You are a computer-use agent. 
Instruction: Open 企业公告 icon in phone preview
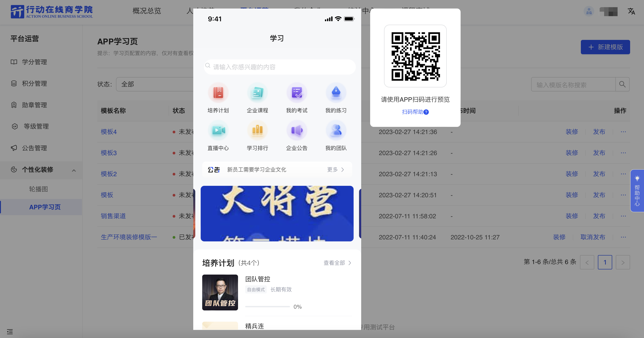pos(297,130)
